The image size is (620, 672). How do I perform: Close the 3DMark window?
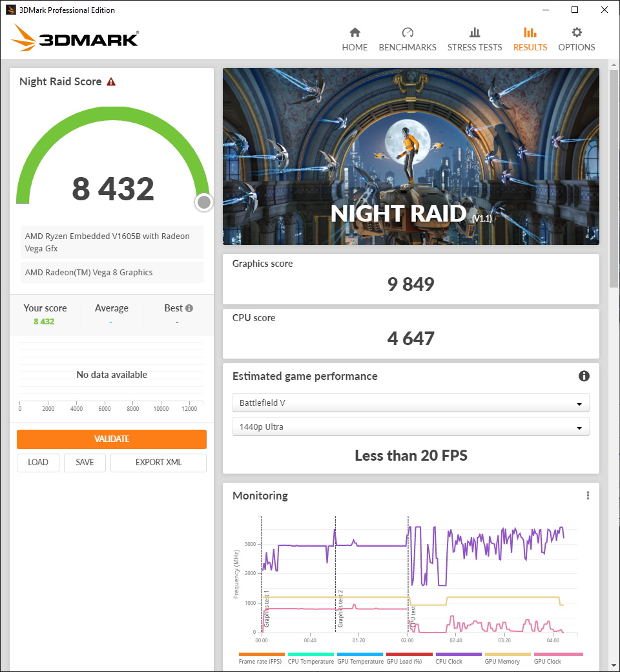coord(604,10)
